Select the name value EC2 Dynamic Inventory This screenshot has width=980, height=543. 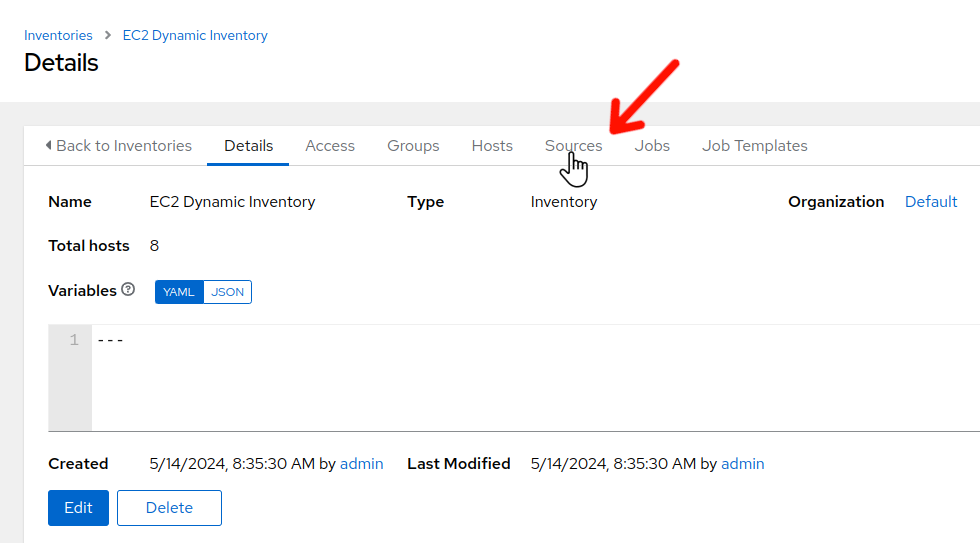[232, 202]
